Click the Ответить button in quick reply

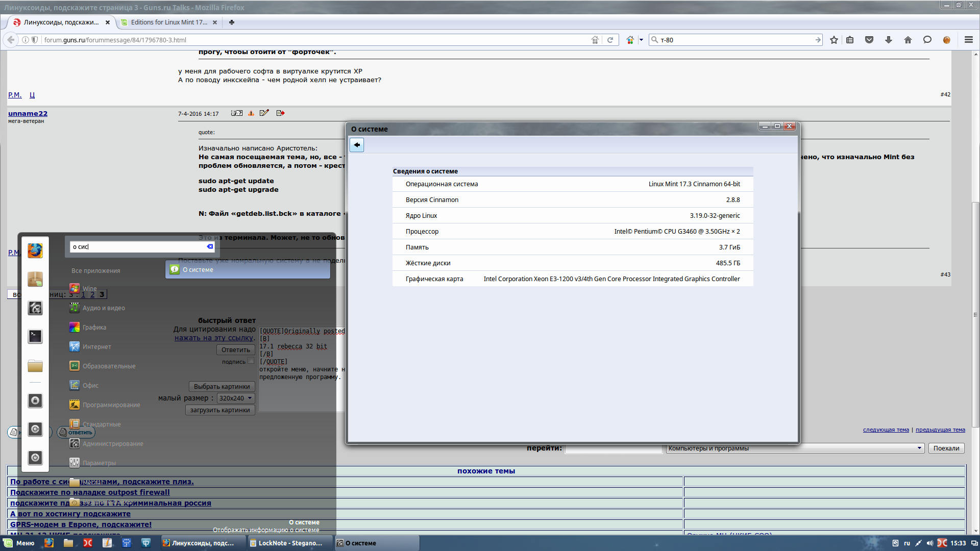tap(236, 350)
